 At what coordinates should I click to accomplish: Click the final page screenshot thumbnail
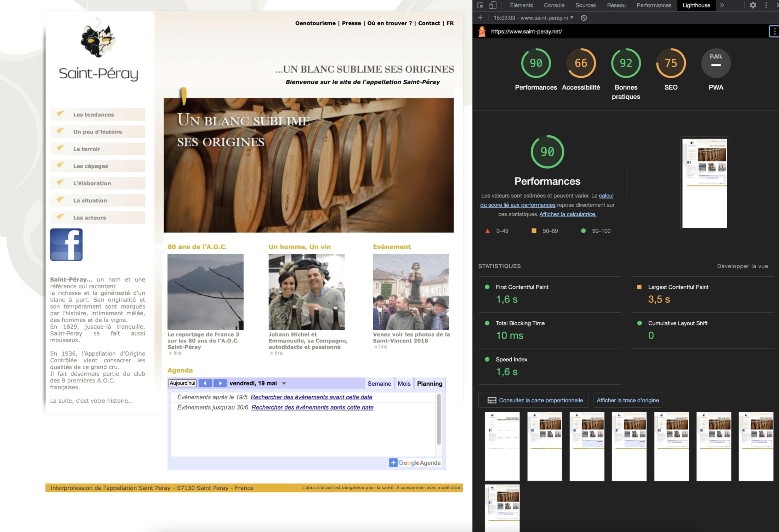502,508
